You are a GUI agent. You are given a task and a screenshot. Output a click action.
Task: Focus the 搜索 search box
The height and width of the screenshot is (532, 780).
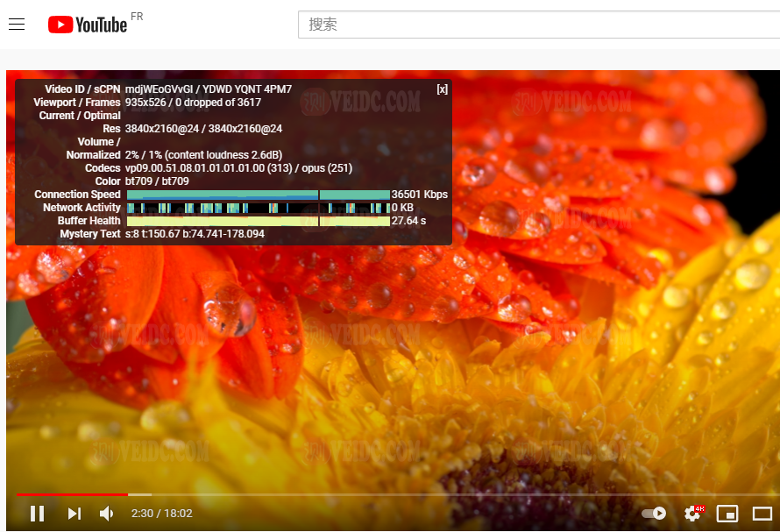pos(539,25)
